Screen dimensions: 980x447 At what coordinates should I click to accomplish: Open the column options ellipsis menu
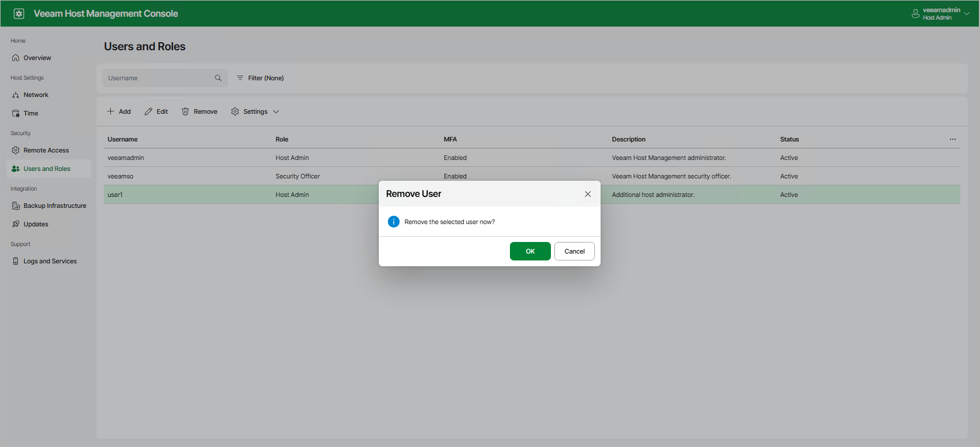(953, 139)
